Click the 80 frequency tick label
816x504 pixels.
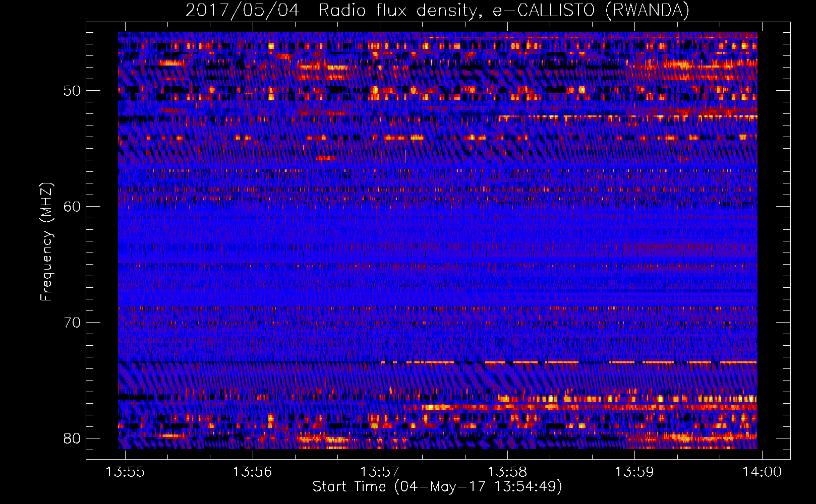click(73, 438)
